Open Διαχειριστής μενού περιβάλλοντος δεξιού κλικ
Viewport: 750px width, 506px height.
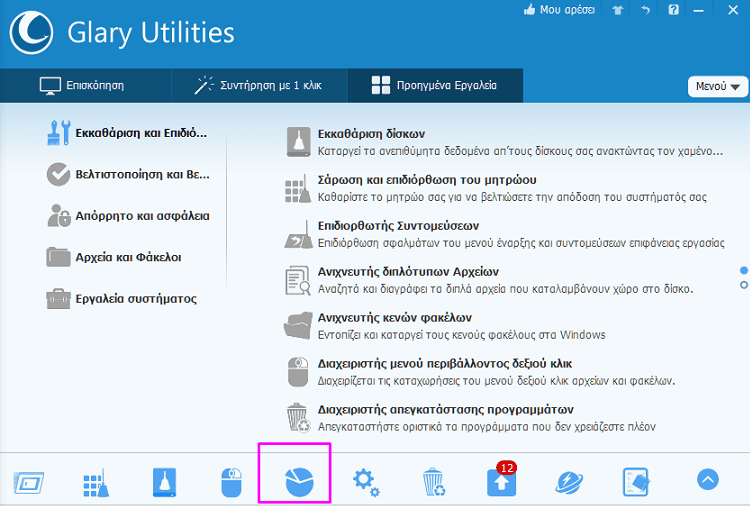tap(445, 363)
